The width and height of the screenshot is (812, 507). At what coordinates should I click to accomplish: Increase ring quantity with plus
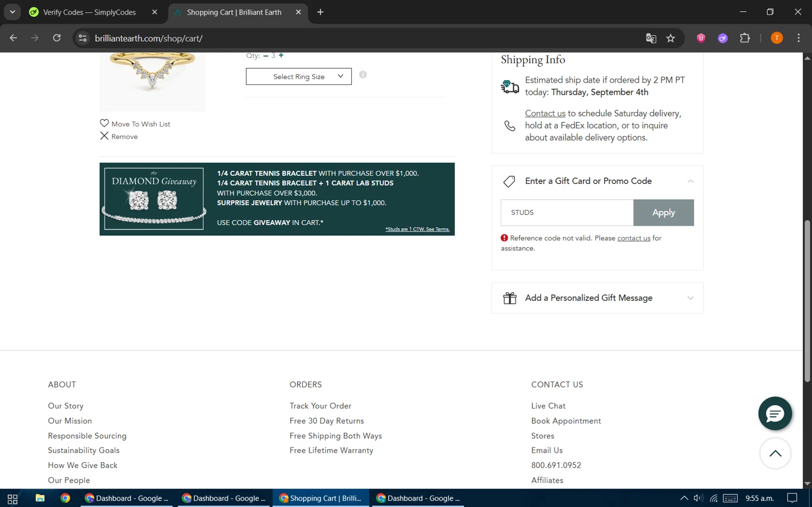pyautogui.click(x=281, y=55)
